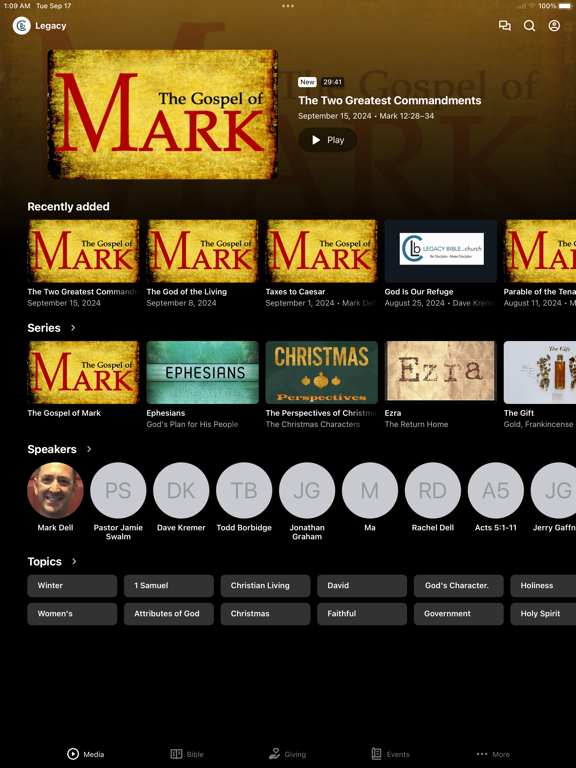
Task: Select speaker Mark Dell photo
Action: coord(55,490)
